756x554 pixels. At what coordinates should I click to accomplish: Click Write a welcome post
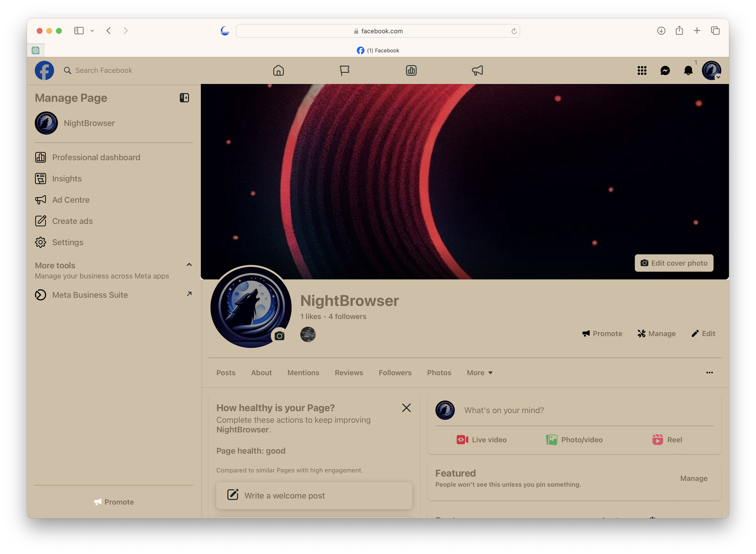pos(314,496)
